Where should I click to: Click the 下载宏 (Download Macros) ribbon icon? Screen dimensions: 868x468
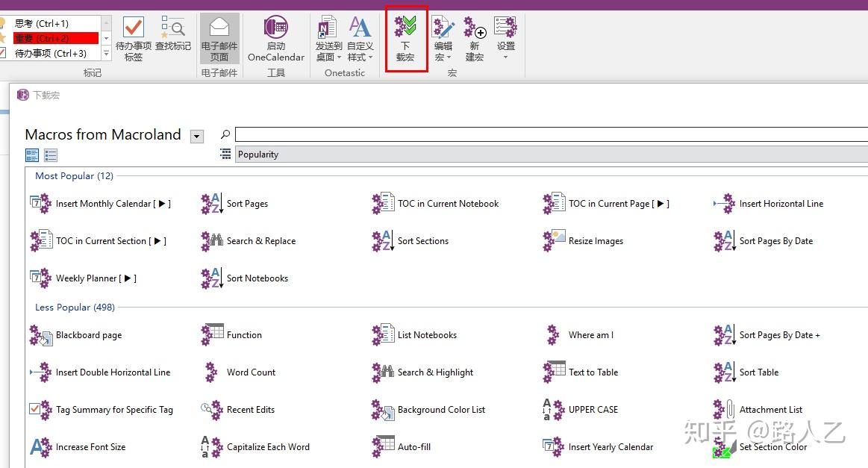405,37
